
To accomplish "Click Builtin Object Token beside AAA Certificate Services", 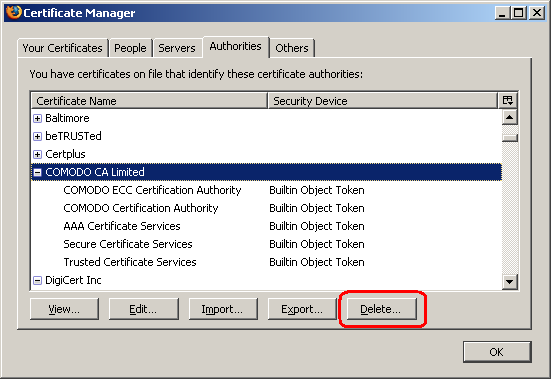I will (x=317, y=226).
